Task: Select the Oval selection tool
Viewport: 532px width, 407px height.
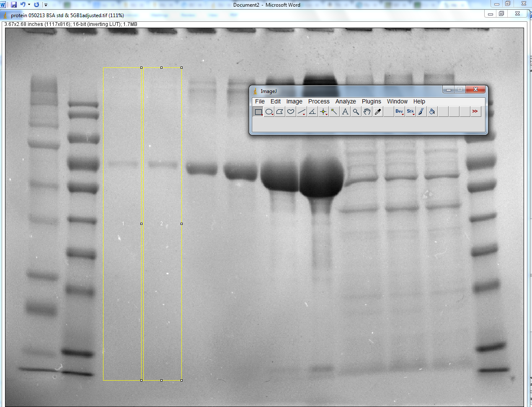Action: point(269,112)
